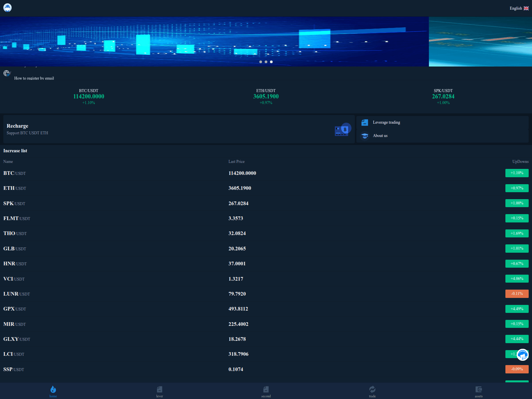Open the ETH/USDT price ticker
Screen dimensions: 532x399
(x=266, y=96)
